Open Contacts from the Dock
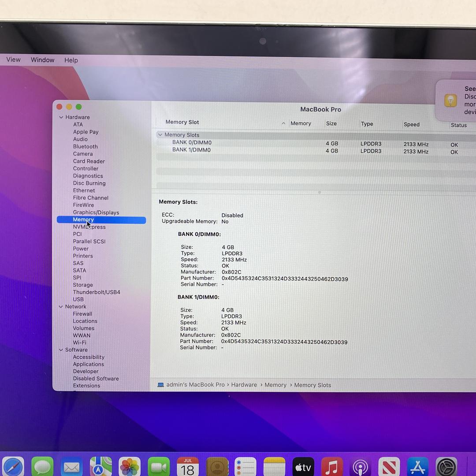The width and height of the screenshot is (476, 476). coord(217,467)
